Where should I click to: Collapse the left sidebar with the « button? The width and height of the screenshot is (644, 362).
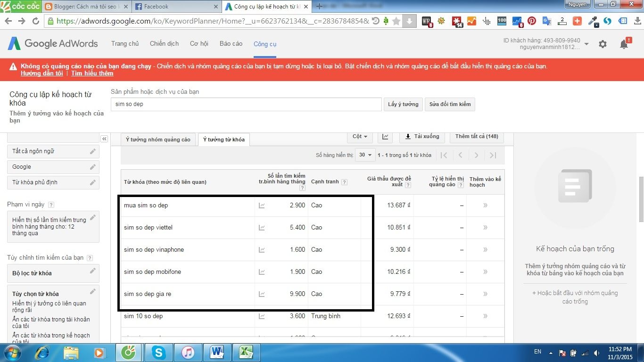tap(104, 139)
